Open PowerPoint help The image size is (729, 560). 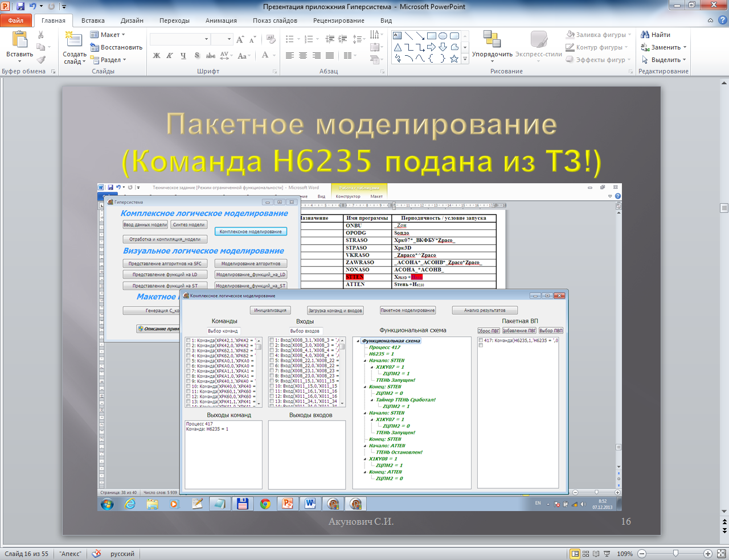tap(723, 20)
